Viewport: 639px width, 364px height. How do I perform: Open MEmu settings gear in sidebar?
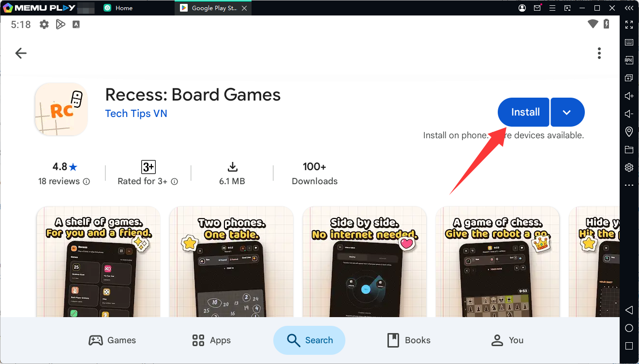629,167
